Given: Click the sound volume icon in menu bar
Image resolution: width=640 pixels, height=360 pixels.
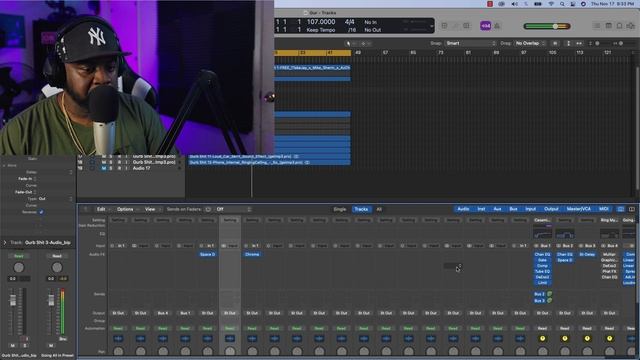Looking at the screenshot, I should point(515,4).
